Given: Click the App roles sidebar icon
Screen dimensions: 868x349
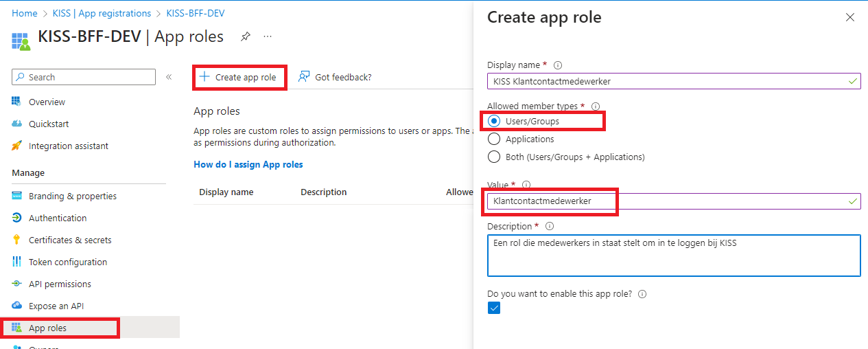Looking at the screenshot, I should [17, 328].
